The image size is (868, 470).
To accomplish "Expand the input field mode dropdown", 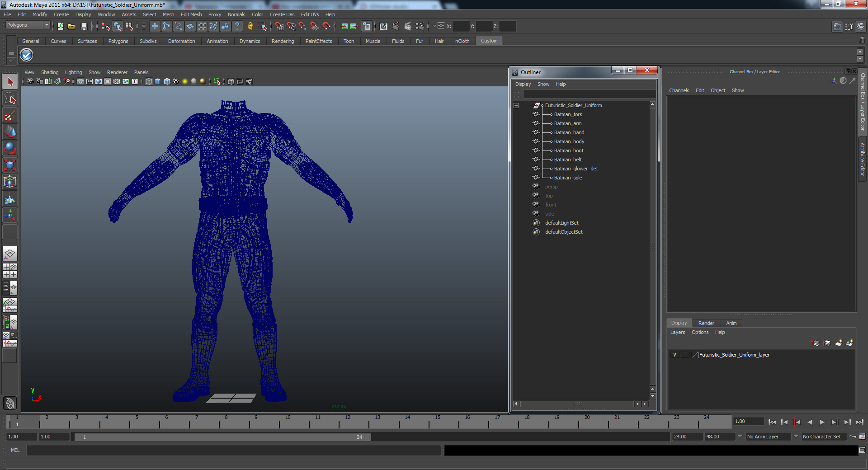I will (434, 26).
